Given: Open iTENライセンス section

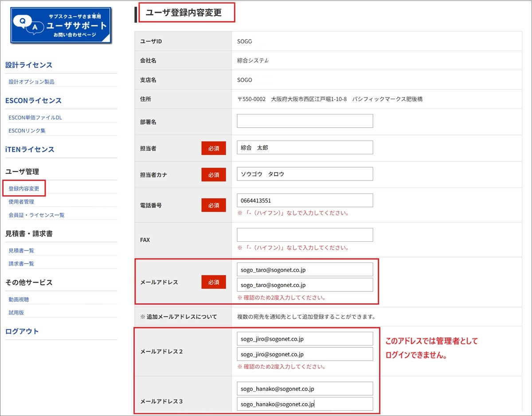Looking at the screenshot, I should pyautogui.click(x=30, y=149).
